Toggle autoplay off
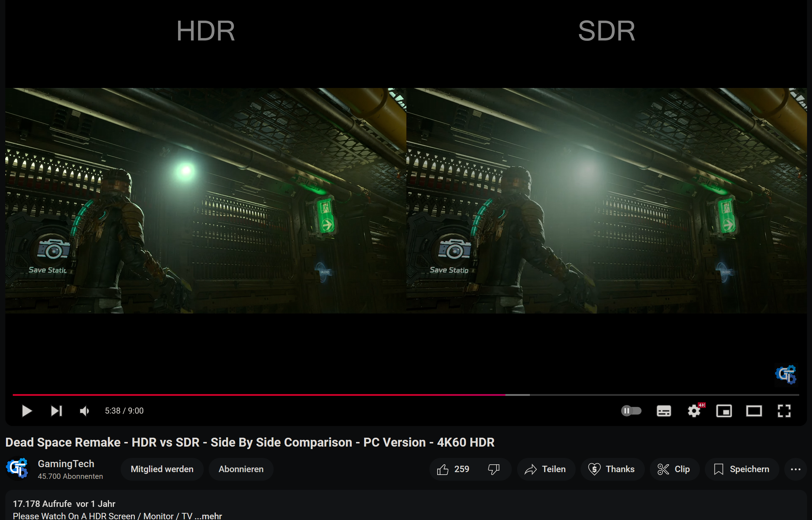812x520 pixels. (x=631, y=411)
